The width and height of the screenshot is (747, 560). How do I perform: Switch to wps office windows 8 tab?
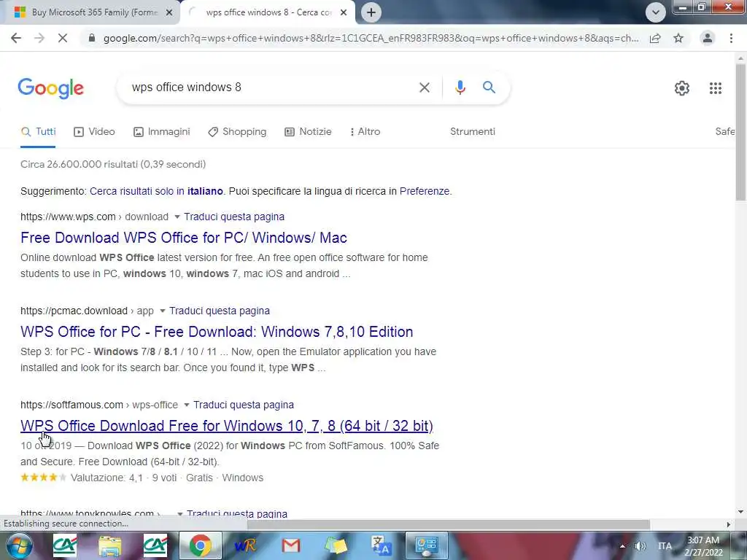[268, 12]
